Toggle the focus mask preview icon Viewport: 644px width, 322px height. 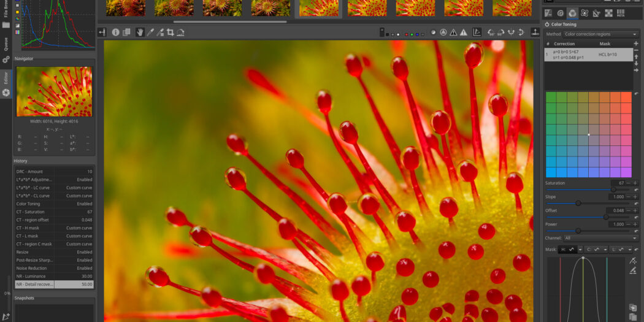click(x=443, y=32)
